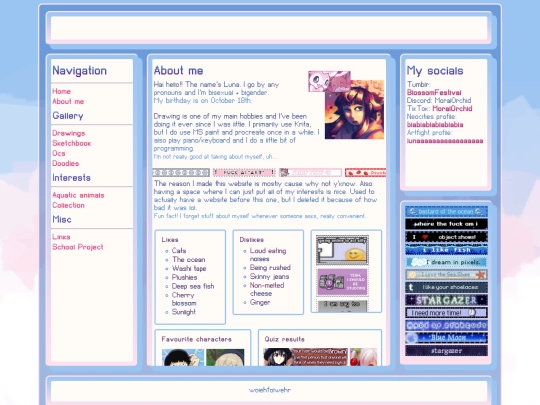This screenshot has height=405, width=540.
Task: Click the 'Quiz results' box title
Action: 284,339
